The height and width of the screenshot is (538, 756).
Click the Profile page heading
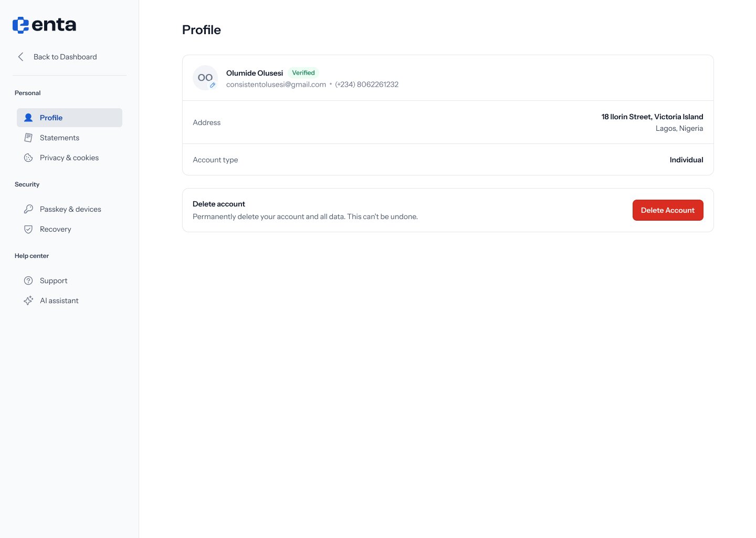[x=202, y=30]
